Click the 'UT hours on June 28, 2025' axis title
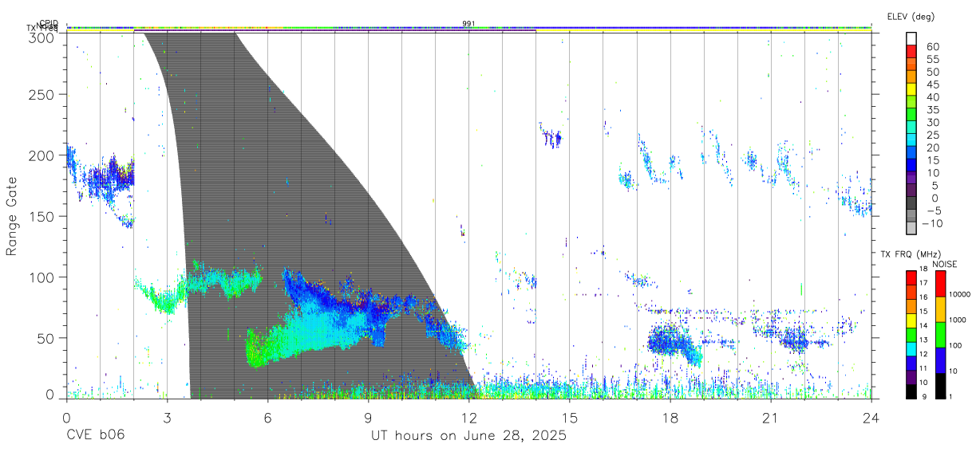 [x=468, y=436]
